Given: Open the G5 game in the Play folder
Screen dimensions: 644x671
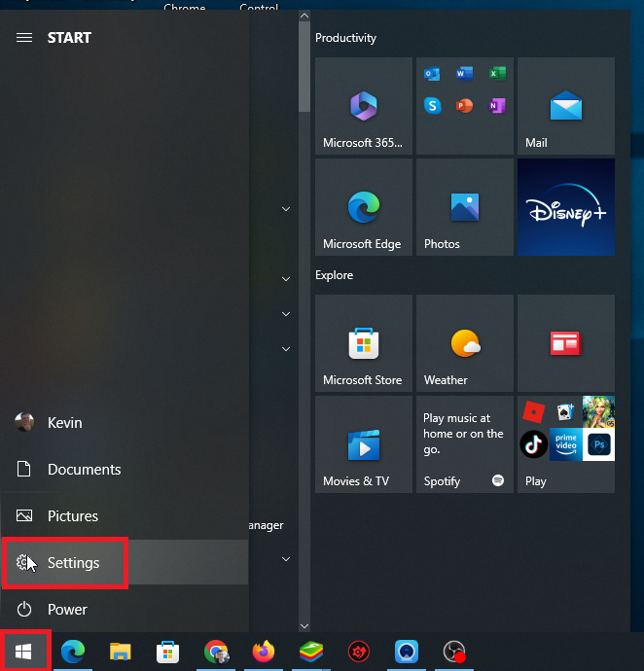Looking at the screenshot, I should click(x=598, y=412).
